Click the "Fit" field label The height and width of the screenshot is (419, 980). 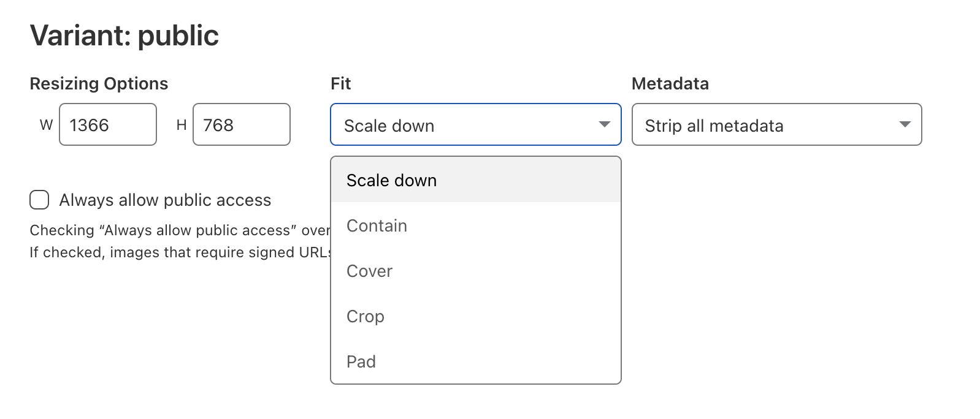(x=340, y=83)
